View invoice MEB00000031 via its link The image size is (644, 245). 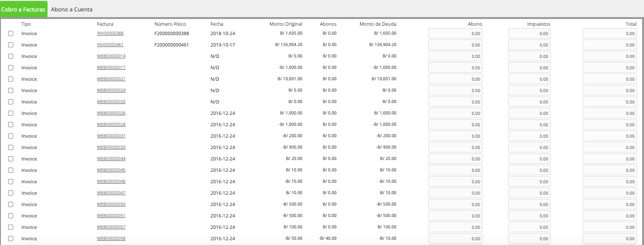pyautogui.click(x=111, y=136)
